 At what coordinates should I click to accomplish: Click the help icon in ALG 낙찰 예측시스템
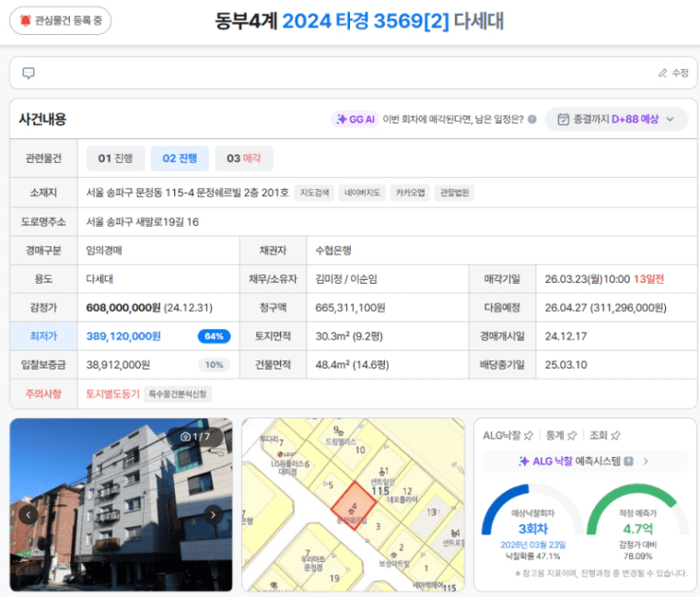coord(628,462)
